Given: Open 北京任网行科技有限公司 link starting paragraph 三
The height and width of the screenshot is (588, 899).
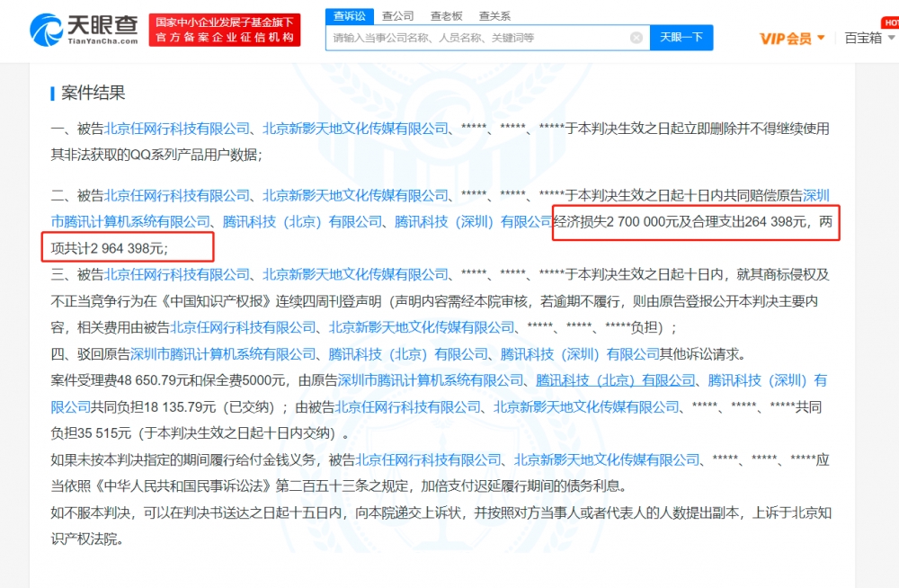Looking at the screenshot, I should [x=177, y=275].
